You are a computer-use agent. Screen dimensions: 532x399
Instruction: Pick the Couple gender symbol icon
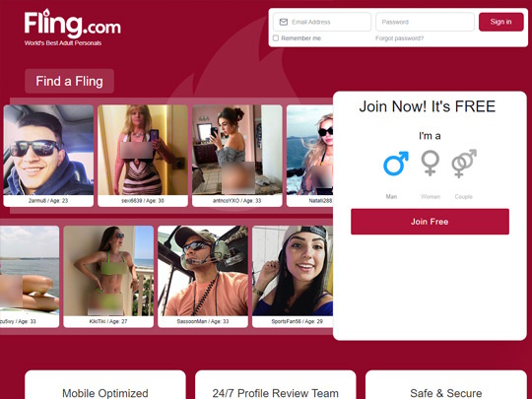[x=464, y=164]
